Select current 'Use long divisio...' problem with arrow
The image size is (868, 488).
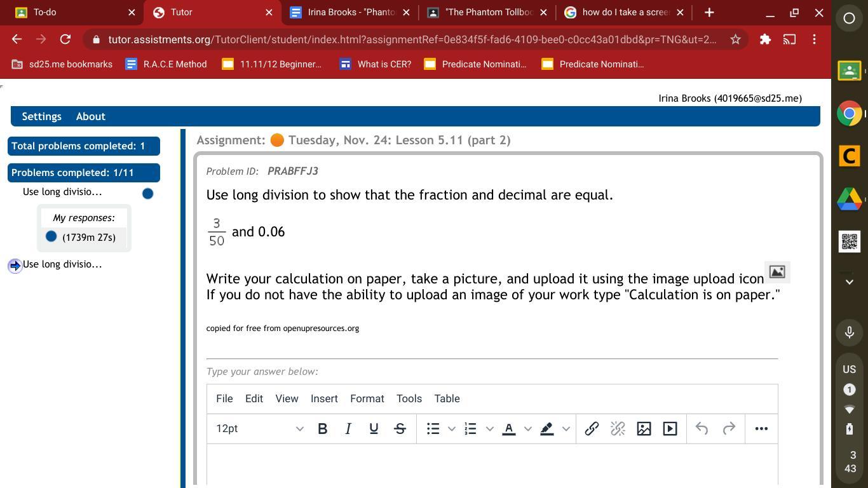point(62,264)
